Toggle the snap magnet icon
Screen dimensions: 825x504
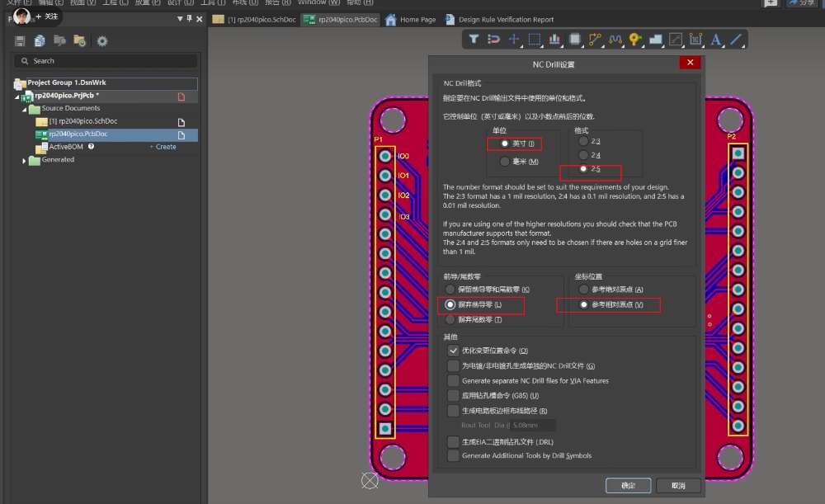[x=493, y=40]
